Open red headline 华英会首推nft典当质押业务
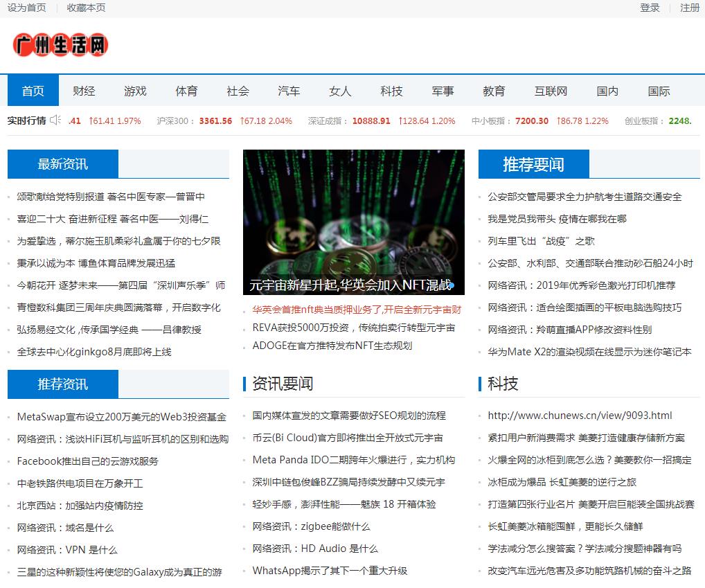The width and height of the screenshot is (705, 588). 357,310
